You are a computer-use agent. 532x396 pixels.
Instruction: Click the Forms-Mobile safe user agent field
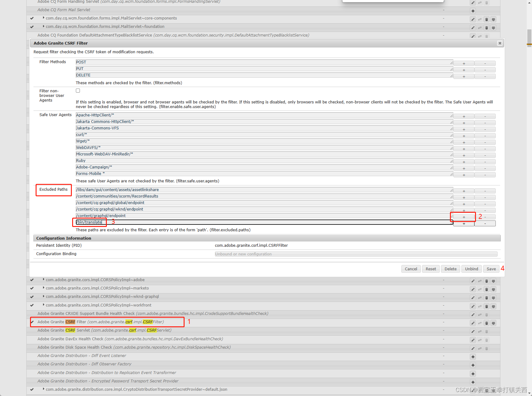coord(264,174)
